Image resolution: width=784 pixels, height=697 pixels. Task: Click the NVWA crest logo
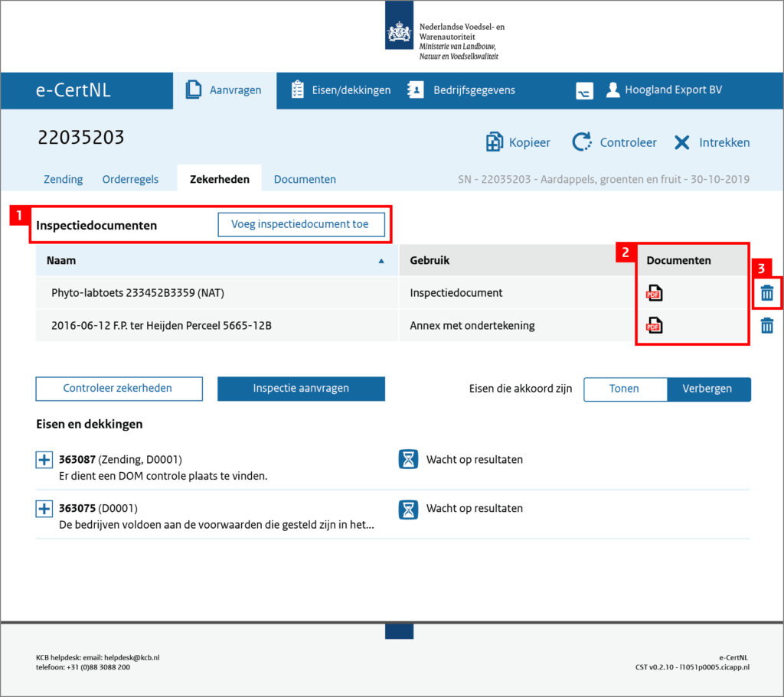pyautogui.click(x=399, y=25)
